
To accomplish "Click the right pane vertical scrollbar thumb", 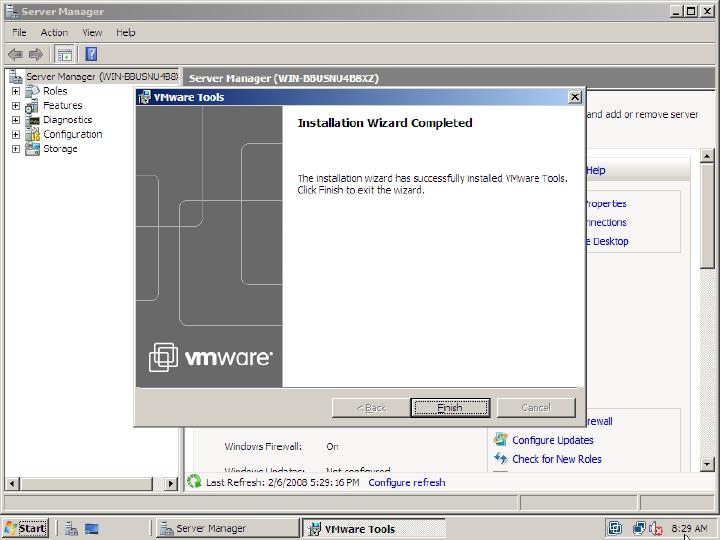I will click(707, 215).
